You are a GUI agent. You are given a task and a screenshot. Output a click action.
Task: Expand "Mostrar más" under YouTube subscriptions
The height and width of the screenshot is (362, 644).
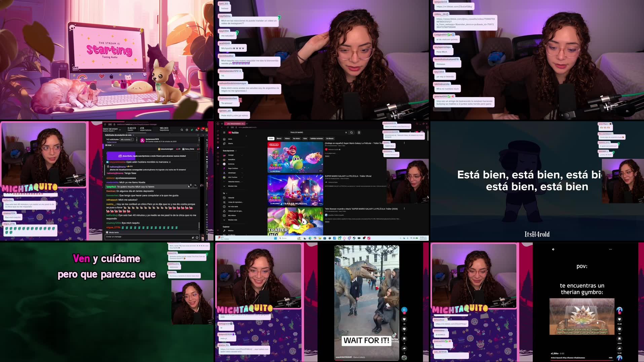click(x=232, y=186)
